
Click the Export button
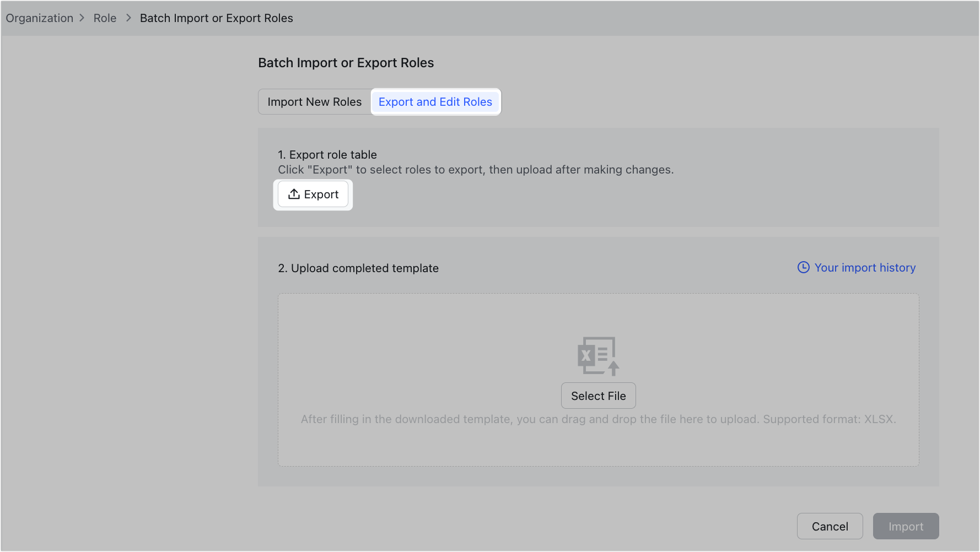click(313, 194)
